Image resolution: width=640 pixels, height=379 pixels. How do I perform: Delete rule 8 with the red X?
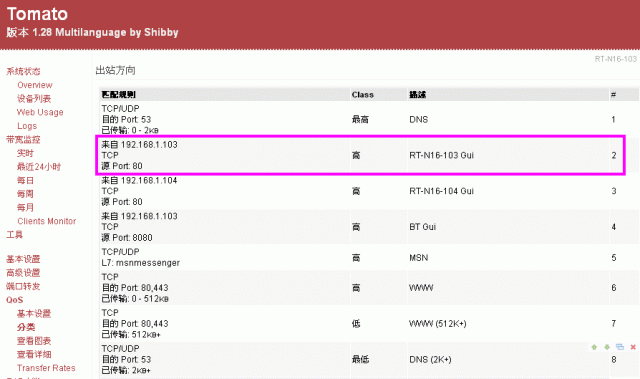(633, 347)
